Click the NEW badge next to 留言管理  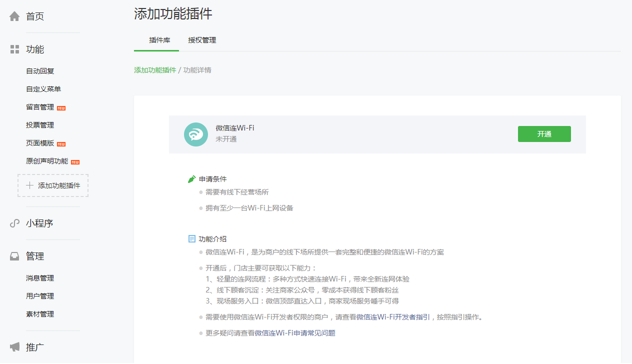point(61,107)
